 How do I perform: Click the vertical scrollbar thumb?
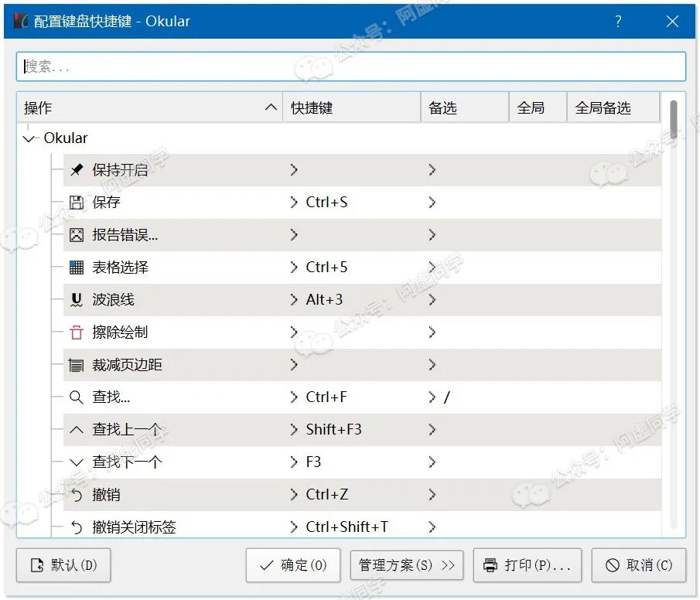673,120
